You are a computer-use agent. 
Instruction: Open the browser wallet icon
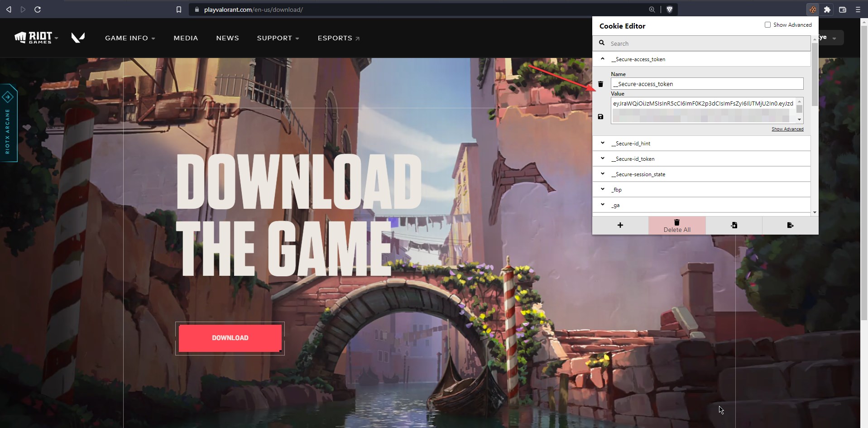[843, 10]
